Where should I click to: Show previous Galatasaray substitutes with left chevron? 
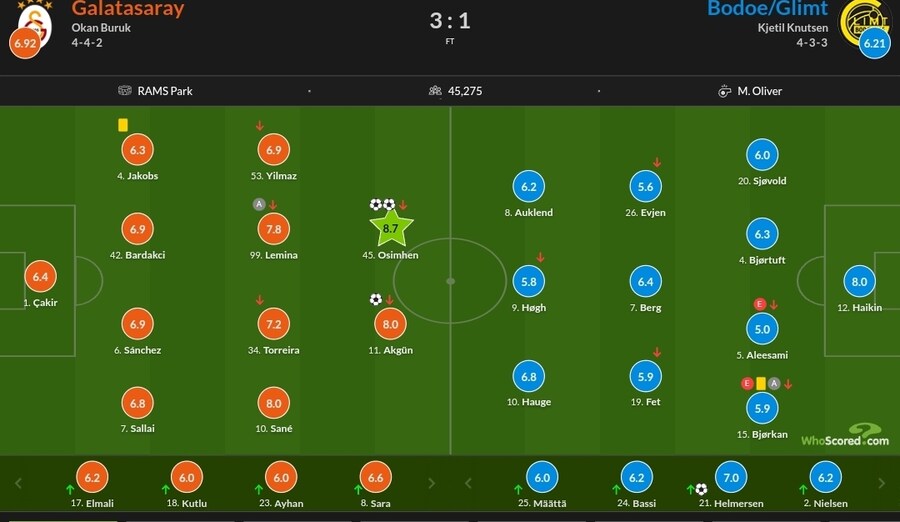18,483
